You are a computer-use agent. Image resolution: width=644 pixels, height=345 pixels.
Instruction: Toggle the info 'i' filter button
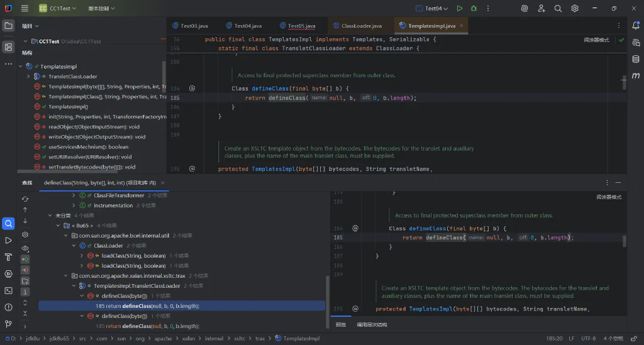[x=25, y=292]
